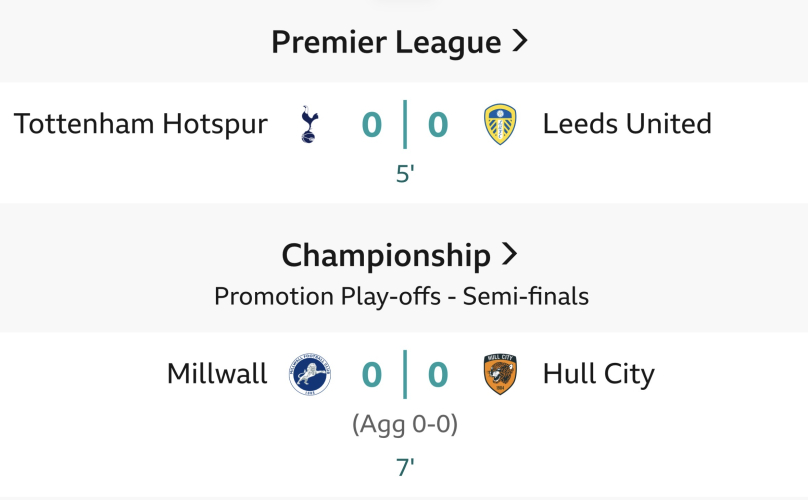Click the Tottenham Hotspur club crest
Viewport: 808px width, 500px height.
click(309, 124)
